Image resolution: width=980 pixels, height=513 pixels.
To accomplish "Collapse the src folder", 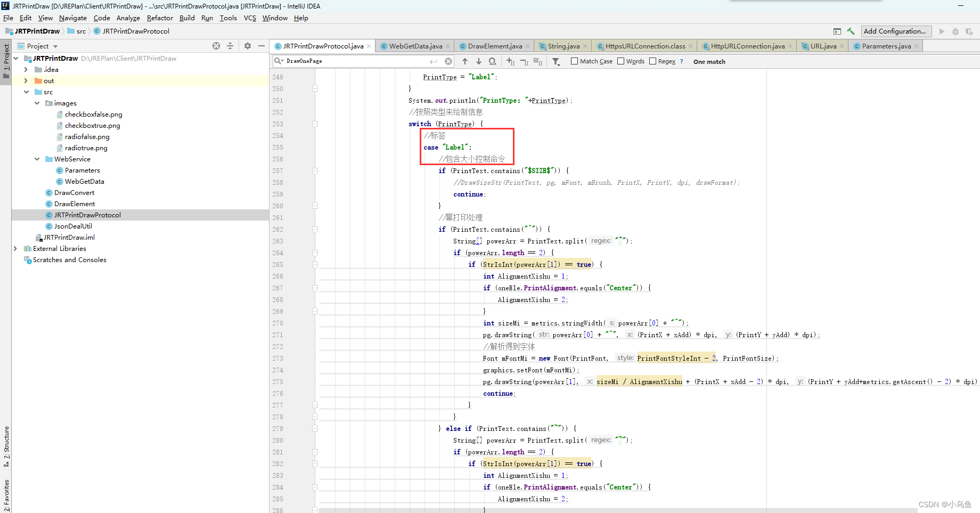I will pyautogui.click(x=26, y=92).
